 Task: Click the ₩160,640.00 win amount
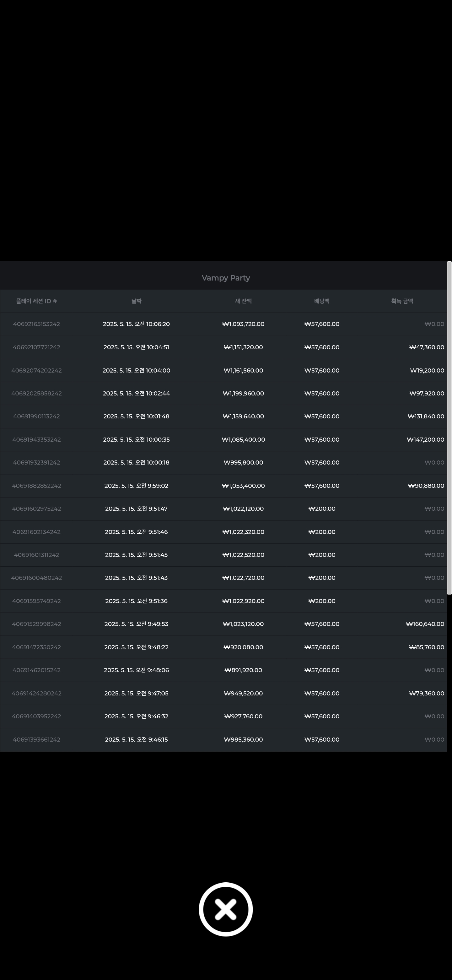pos(425,624)
